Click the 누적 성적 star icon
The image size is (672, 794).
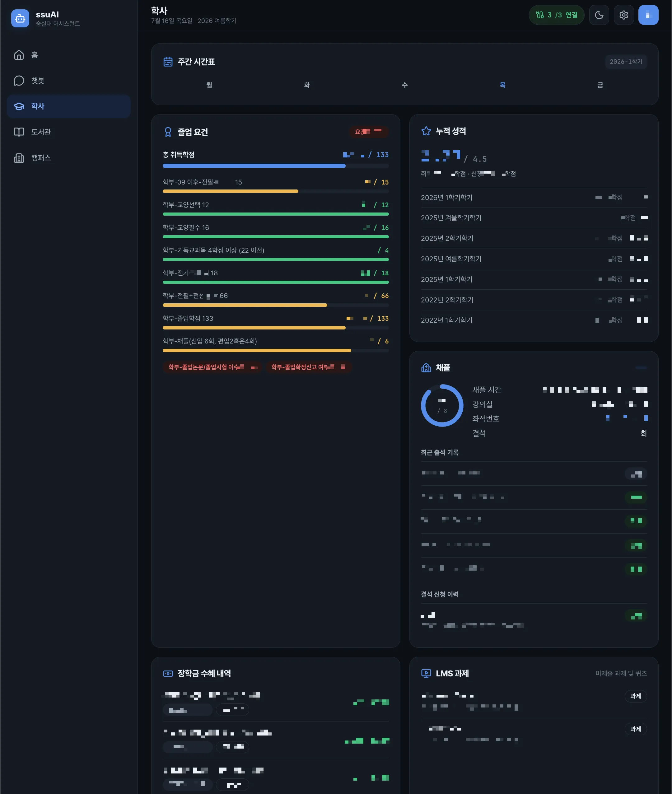[426, 131]
